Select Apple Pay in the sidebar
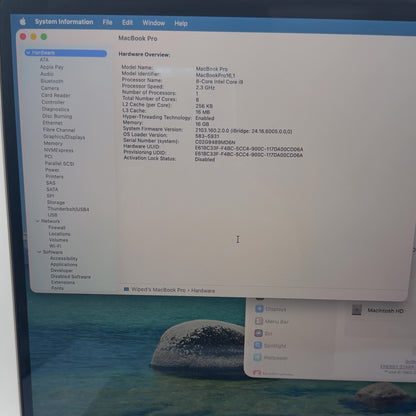416x416 pixels. (52, 67)
